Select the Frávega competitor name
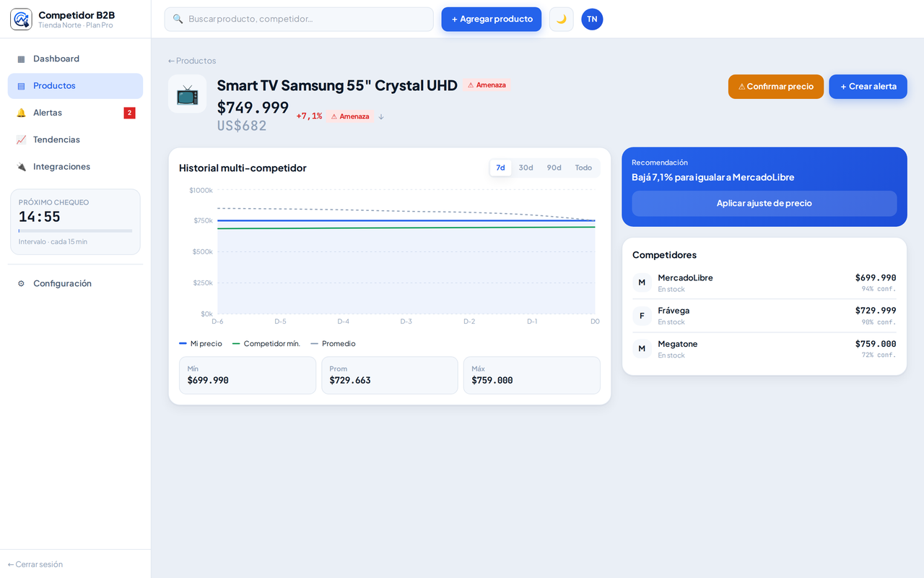The height and width of the screenshot is (578, 924). click(x=674, y=311)
